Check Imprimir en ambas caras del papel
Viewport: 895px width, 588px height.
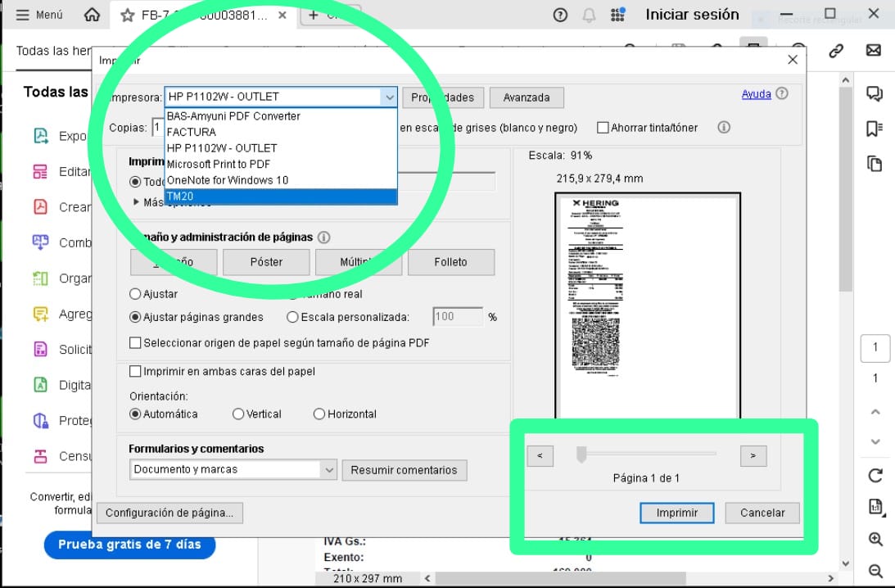pyautogui.click(x=136, y=372)
